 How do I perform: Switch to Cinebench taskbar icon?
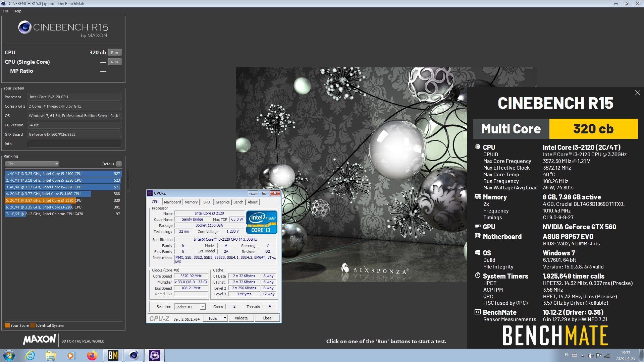[134, 355]
